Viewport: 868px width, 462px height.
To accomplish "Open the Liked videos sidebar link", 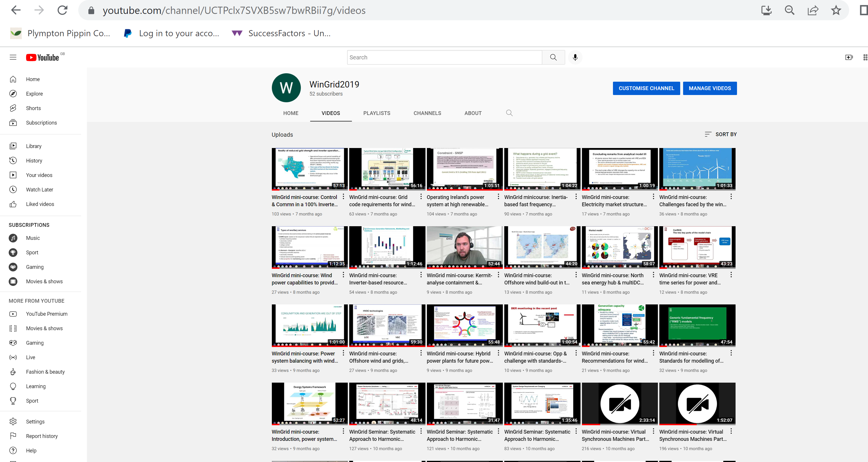I will point(40,204).
